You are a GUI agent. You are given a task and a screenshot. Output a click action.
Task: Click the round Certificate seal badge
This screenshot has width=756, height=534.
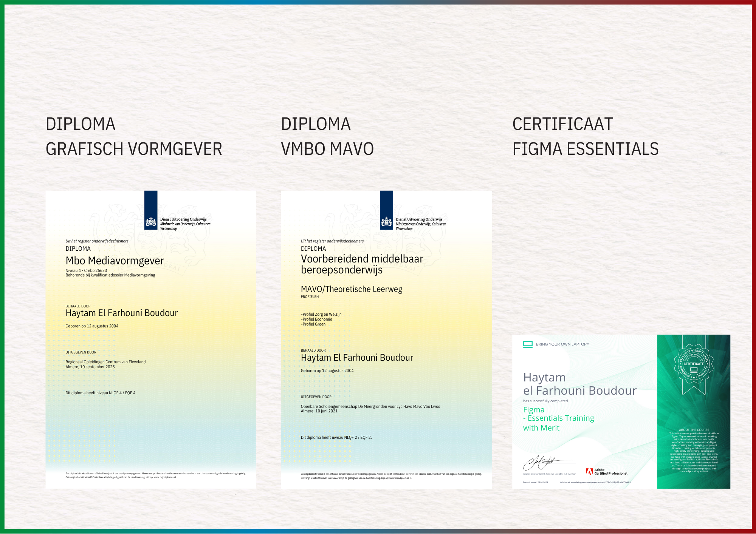point(694,364)
